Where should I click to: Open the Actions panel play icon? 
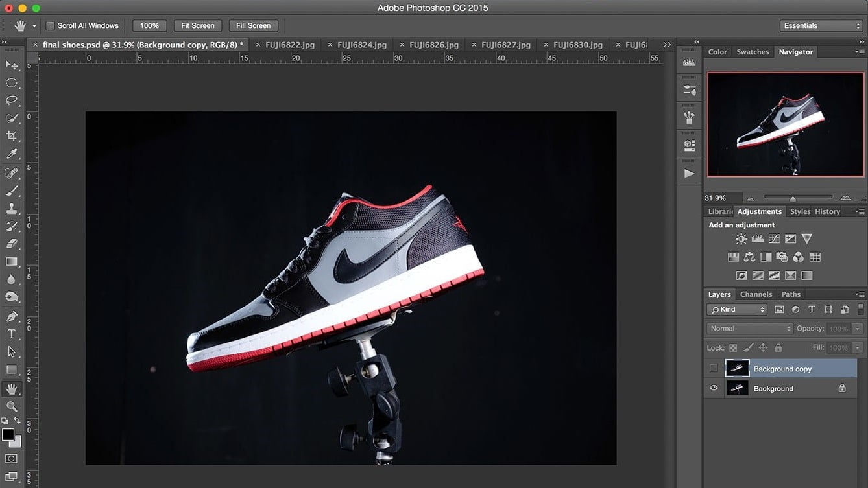690,174
